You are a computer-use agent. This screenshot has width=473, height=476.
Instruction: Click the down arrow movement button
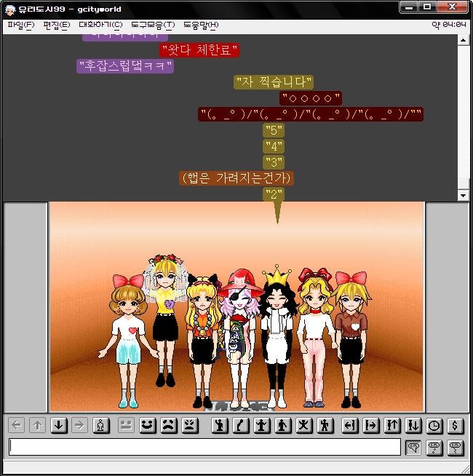coord(59,425)
